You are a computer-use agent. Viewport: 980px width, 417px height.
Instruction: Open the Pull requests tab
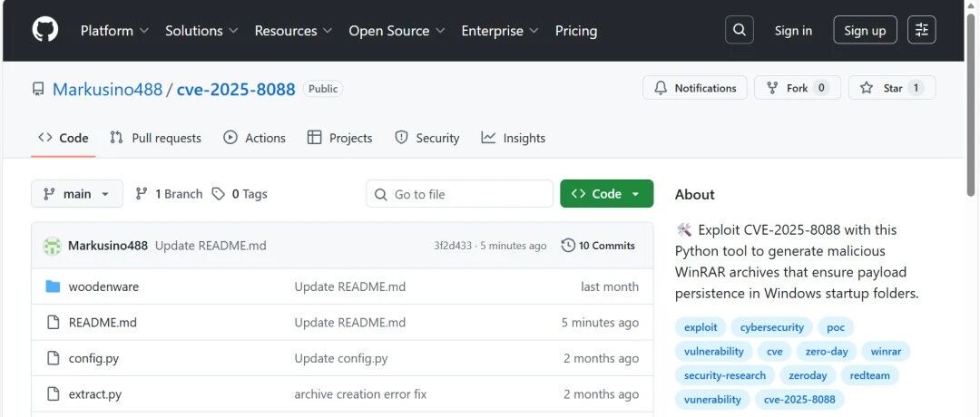click(x=156, y=138)
